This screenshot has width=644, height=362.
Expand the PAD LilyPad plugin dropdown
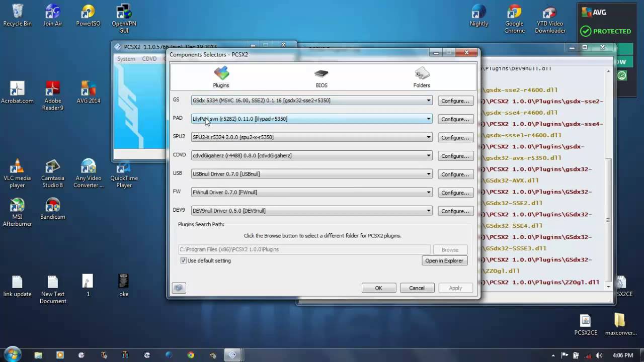pos(312,119)
